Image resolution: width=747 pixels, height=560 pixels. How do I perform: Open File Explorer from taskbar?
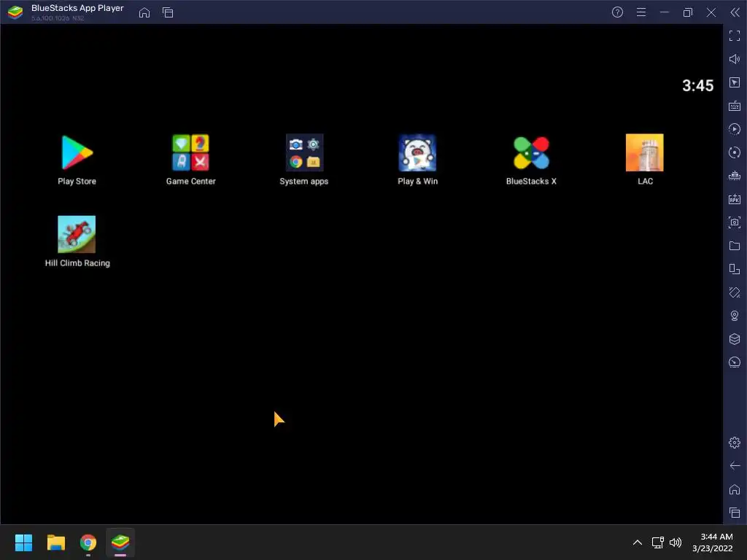[x=55, y=542]
